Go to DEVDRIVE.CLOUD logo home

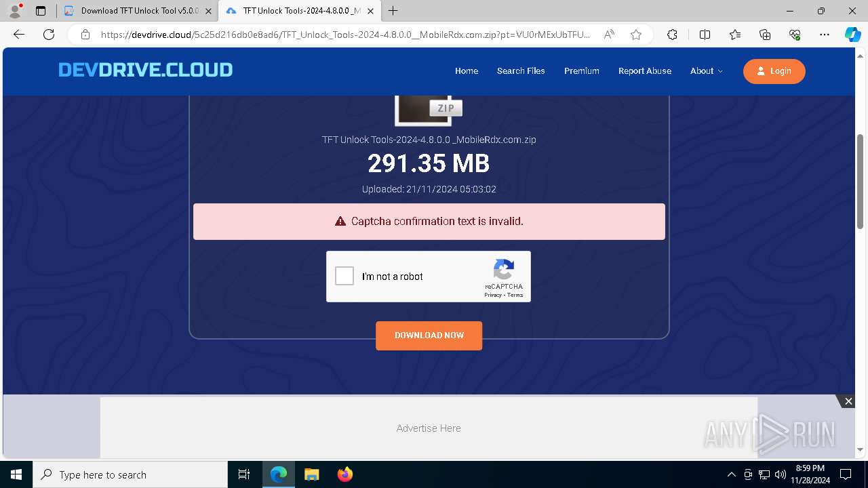coord(145,70)
